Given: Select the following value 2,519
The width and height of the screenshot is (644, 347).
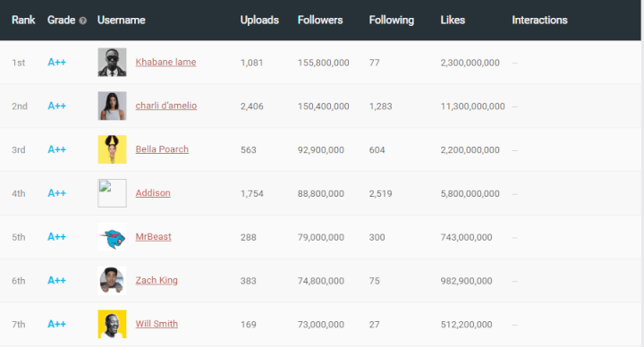Looking at the screenshot, I should pyautogui.click(x=381, y=193).
